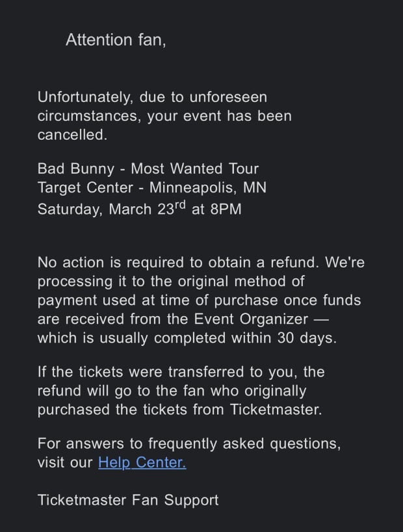Screen dimensions: 403x532
Task: Click the "Ticketmaster Fan Support" signature
Action: point(128,500)
